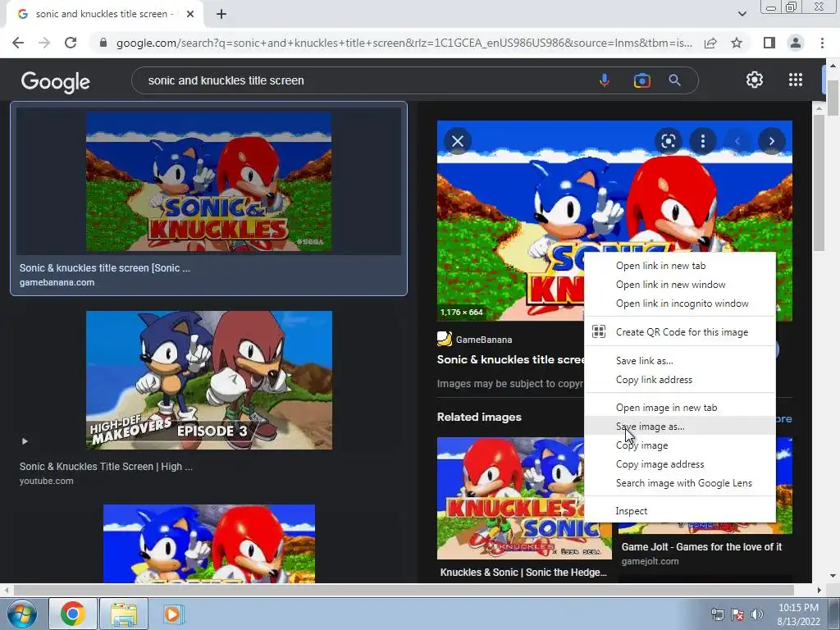Close the image preview panel
This screenshot has width=840, height=630.
click(458, 141)
